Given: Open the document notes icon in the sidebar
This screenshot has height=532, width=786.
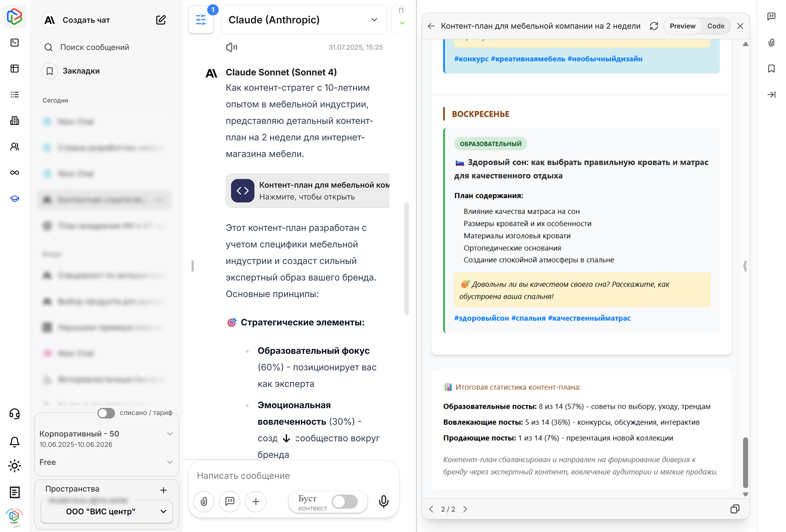Looking at the screenshot, I should point(15,492).
